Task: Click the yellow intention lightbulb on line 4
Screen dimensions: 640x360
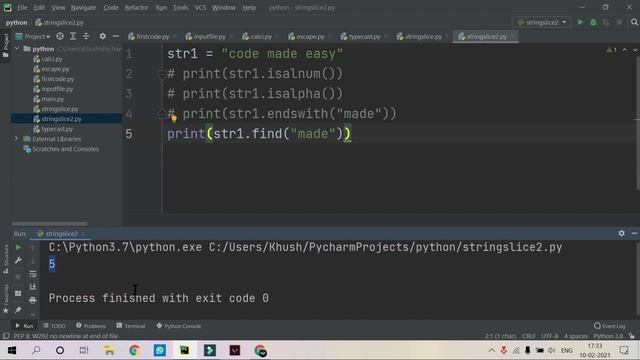Action: (174, 119)
